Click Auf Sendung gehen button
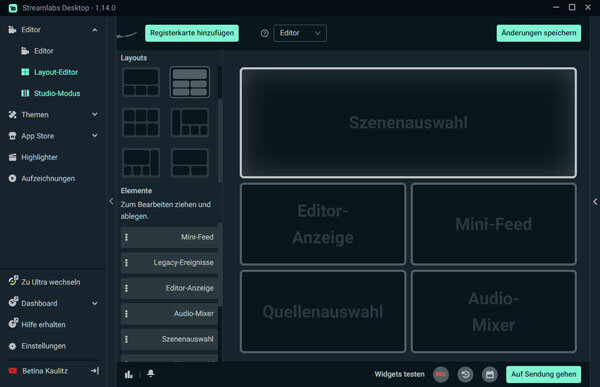 [x=543, y=374]
